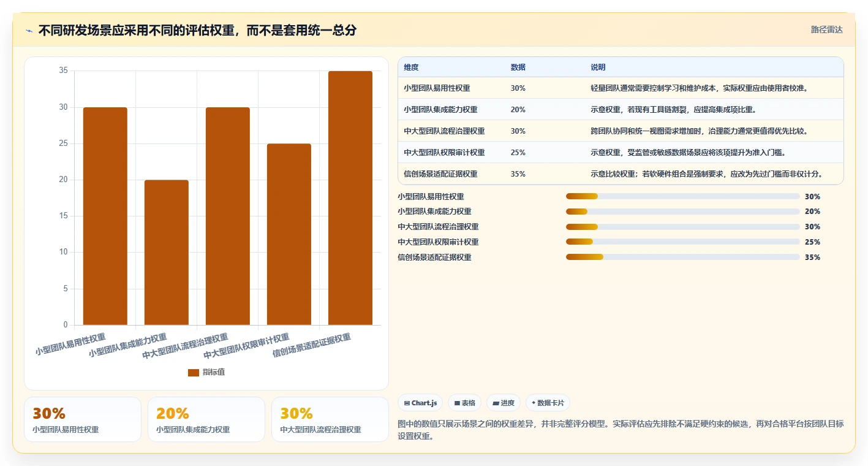
Task: Select table cell 小型团队易用性权重
Action: click(437, 88)
